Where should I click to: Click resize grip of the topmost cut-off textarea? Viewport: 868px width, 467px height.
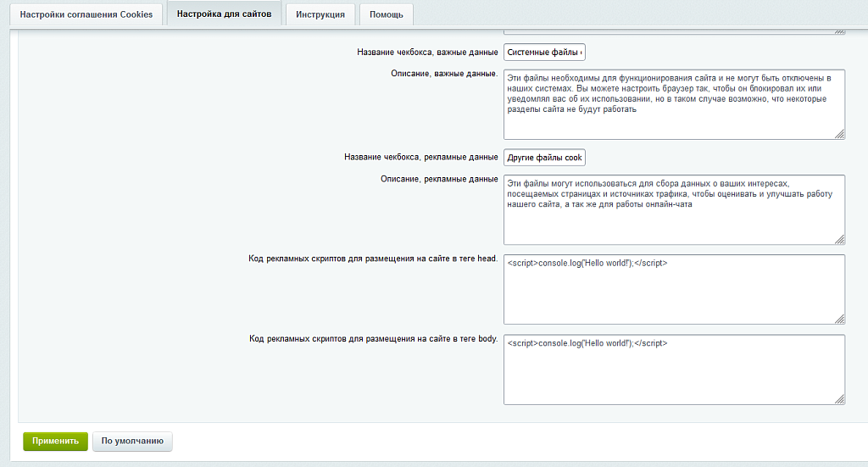click(x=839, y=31)
